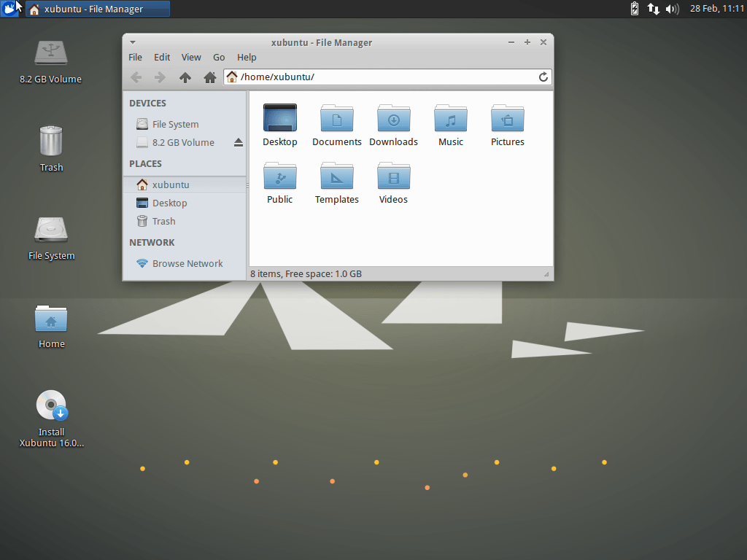
Task: Open the Edit menu
Action: [x=162, y=57]
